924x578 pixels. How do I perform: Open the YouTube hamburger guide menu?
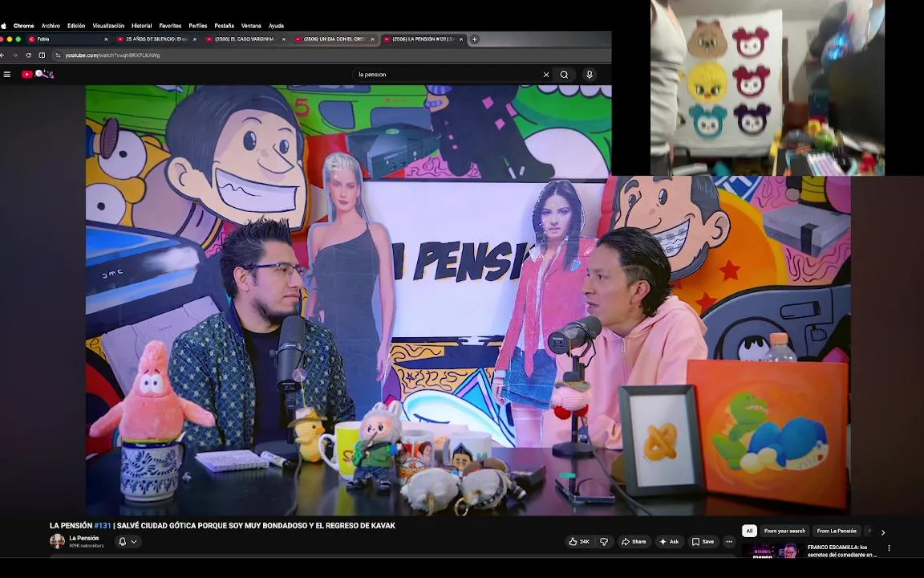(x=7, y=75)
